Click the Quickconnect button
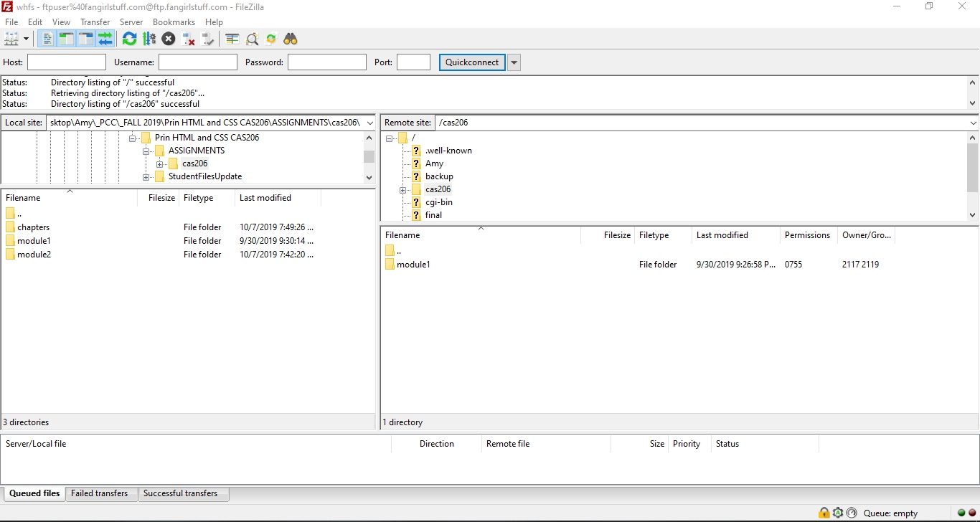This screenshot has height=522, width=980. point(471,62)
